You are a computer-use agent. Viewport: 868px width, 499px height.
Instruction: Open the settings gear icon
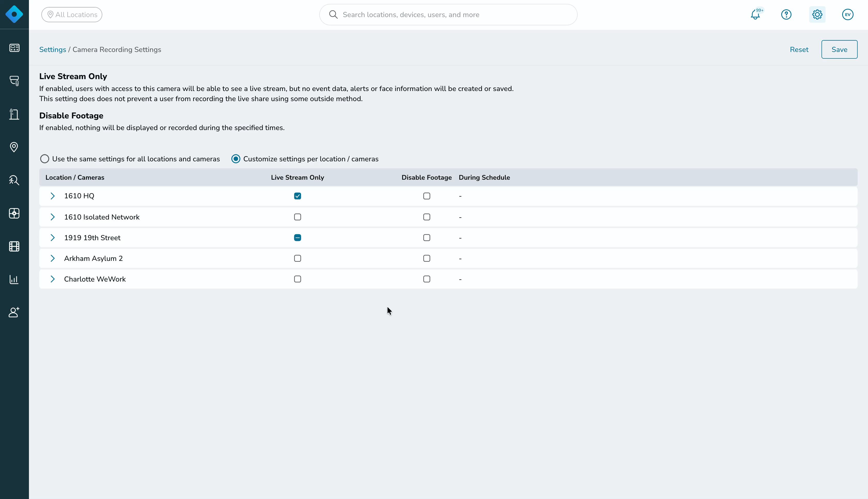[x=817, y=15]
